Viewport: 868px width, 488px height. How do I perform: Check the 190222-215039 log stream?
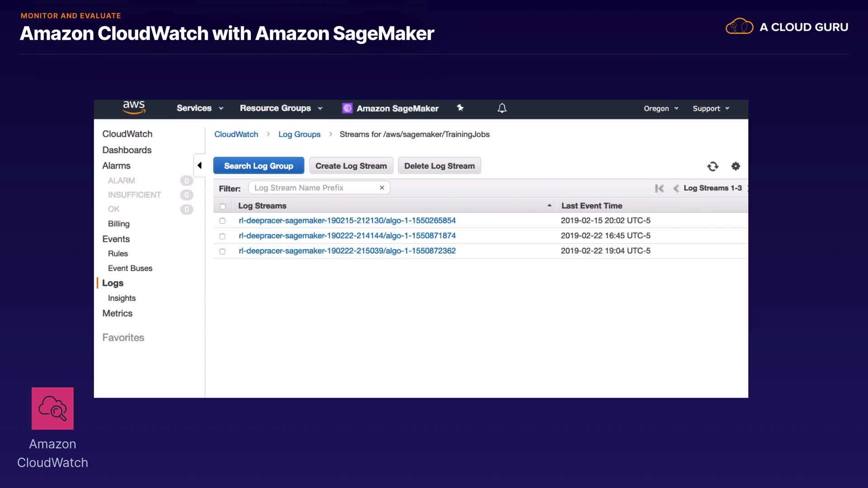pos(222,251)
